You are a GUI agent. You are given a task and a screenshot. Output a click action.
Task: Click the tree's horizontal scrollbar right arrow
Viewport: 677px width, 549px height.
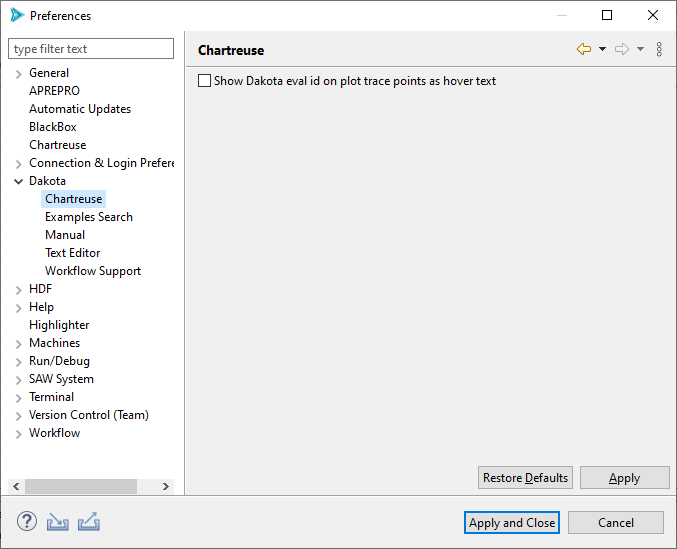click(166, 487)
